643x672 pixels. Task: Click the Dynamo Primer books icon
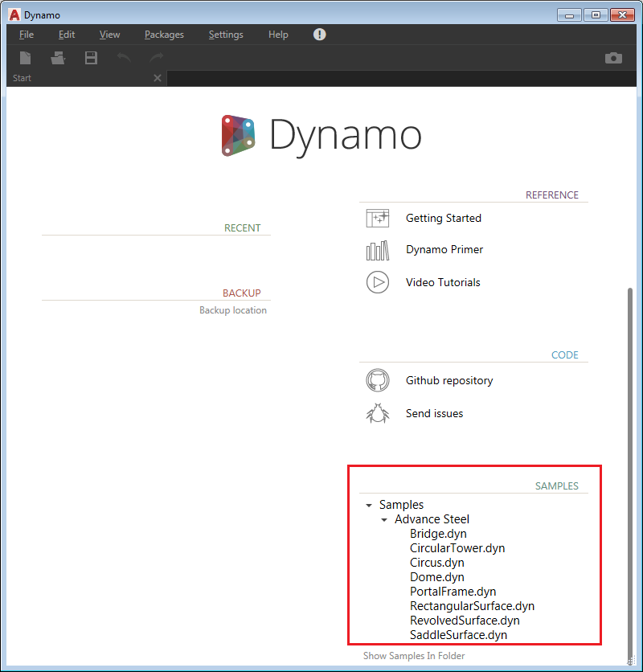click(x=378, y=250)
